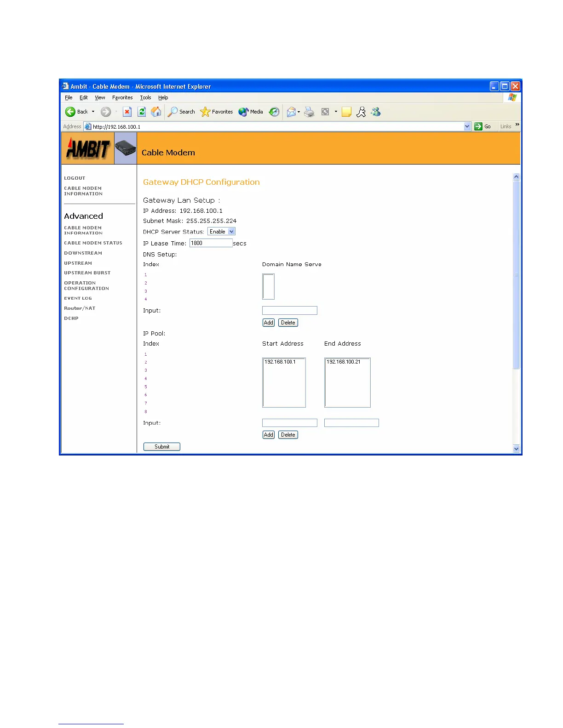Screen dimensions: 563x728
Task: Click the Forward navigation arrow icon
Action: pyautogui.click(x=106, y=112)
